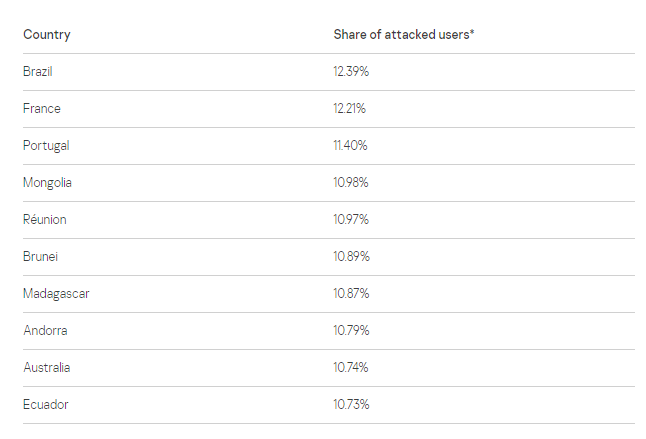646x439 pixels.
Task: Select the Réunion country cell
Action: click(45, 219)
